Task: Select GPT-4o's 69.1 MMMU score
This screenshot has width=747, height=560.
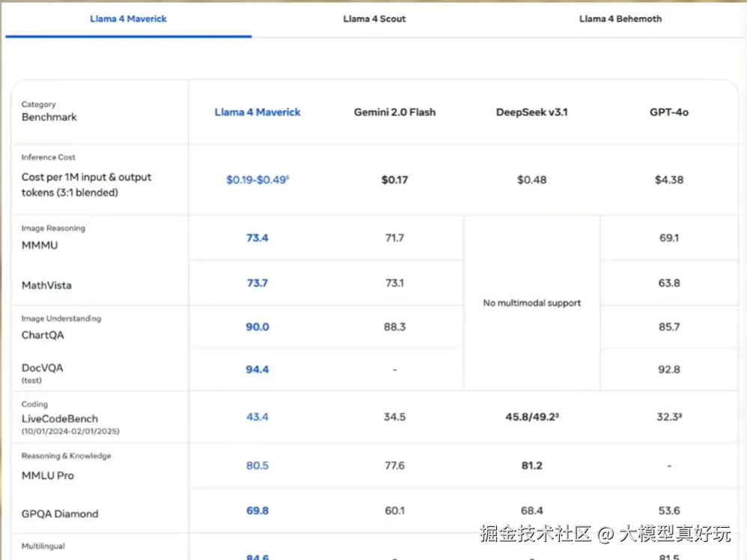Action: [669, 237]
